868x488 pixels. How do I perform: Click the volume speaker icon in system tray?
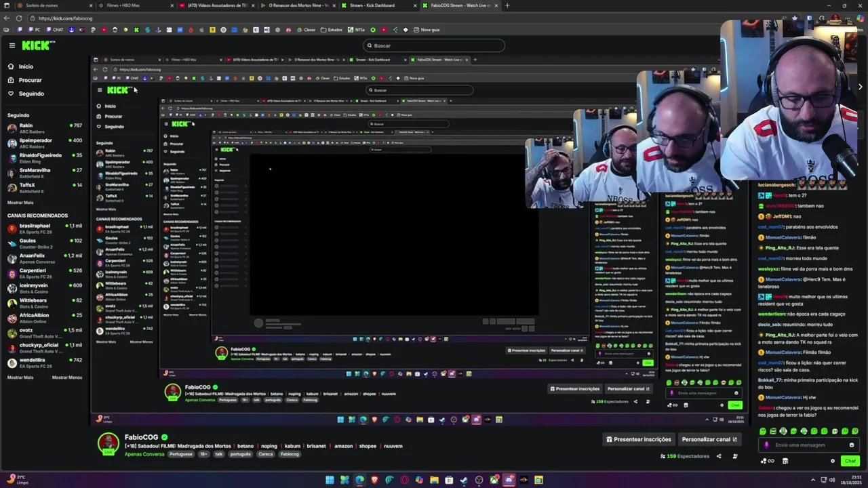click(832, 480)
